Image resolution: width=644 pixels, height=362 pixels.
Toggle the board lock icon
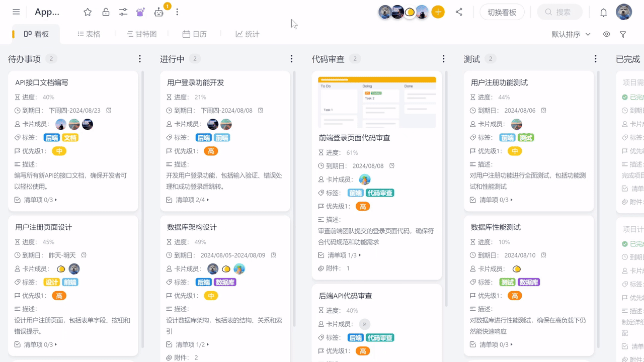point(106,12)
